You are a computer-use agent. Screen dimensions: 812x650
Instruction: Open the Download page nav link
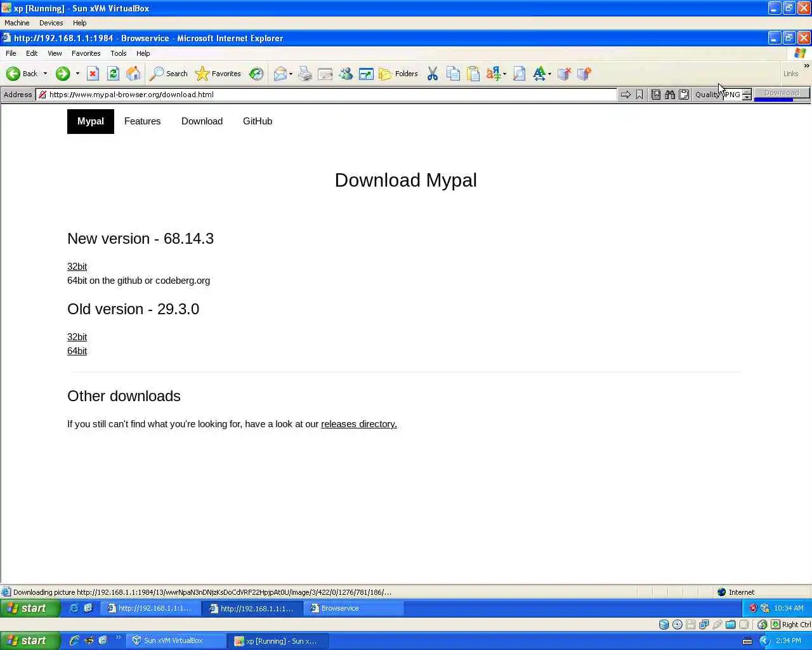point(202,121)
